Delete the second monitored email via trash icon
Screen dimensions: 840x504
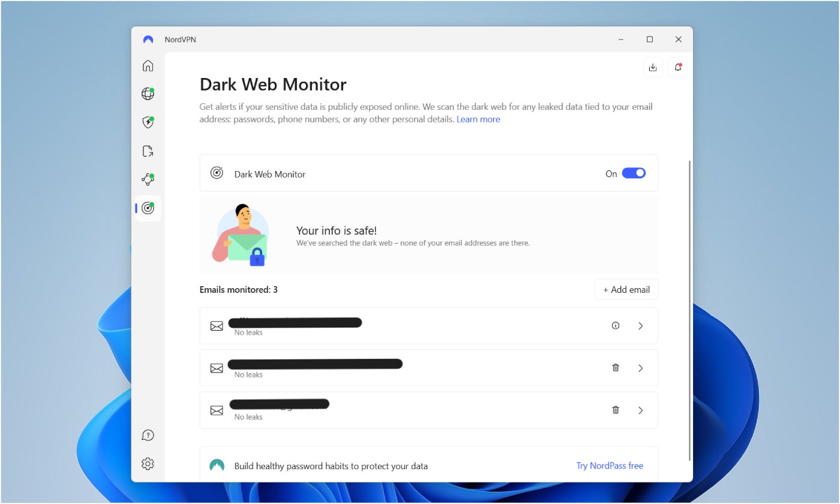point(616,368)
